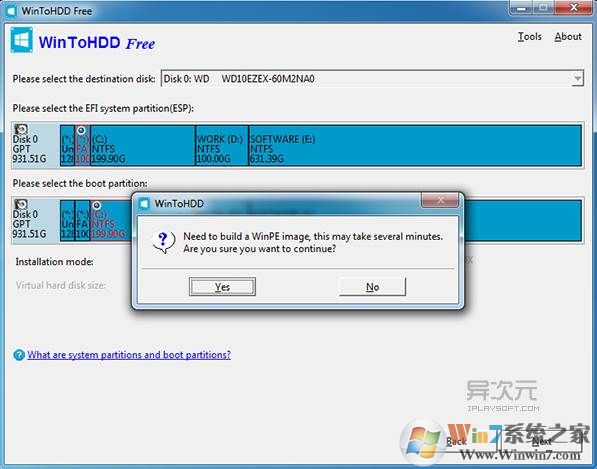
Task: Close the WinToHDD confirmation dialog
Action: click(440, 200)
